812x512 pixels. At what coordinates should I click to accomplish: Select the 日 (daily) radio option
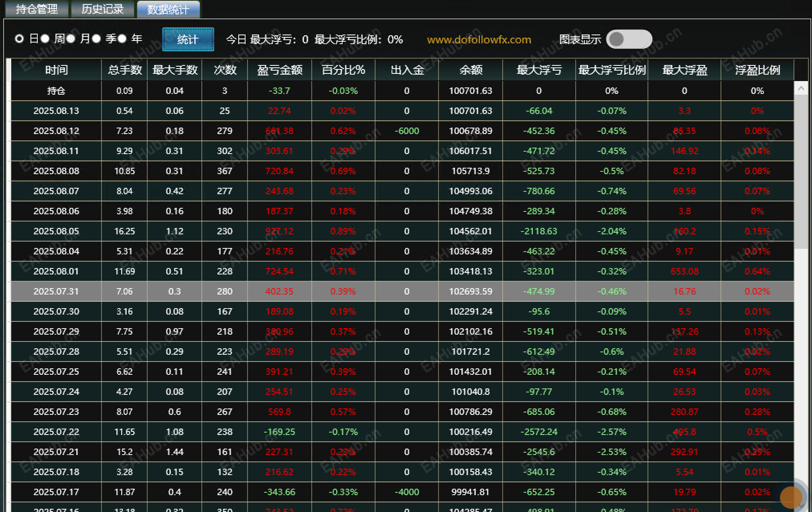click(x=19, y=39)
